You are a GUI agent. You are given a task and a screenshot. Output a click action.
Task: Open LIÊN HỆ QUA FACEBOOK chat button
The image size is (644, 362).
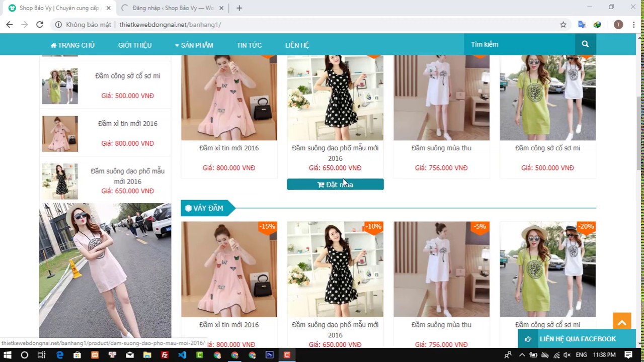pyautogui.click(x=577, y=339)
